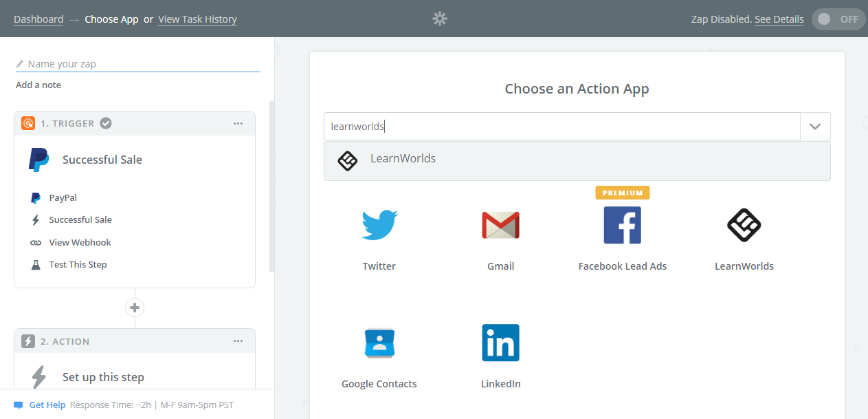Click the 1. TRIGGER header label

tap(67, 124)
